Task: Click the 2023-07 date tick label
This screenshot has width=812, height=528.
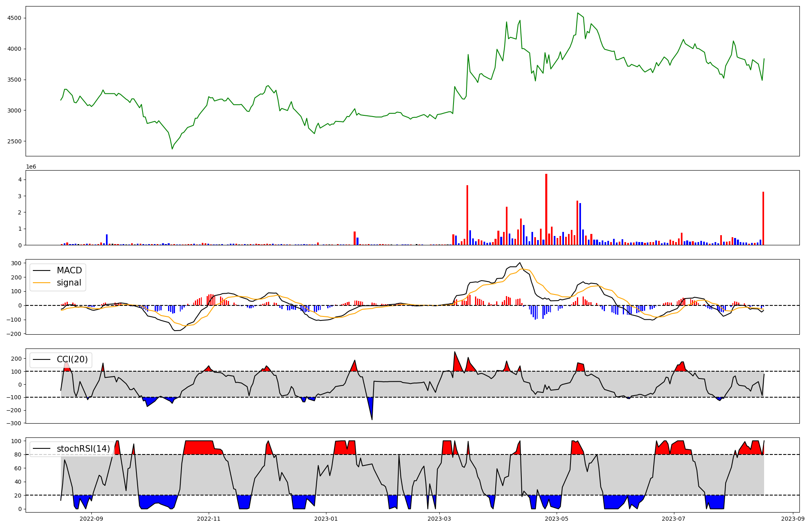Action: (674, 519)
